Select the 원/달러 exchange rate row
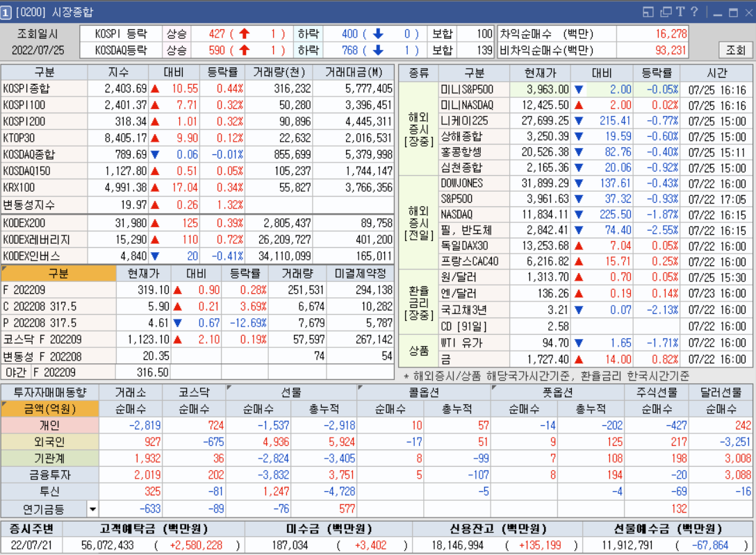The height and width of the screenshot is (555, 756). (595, 278)
